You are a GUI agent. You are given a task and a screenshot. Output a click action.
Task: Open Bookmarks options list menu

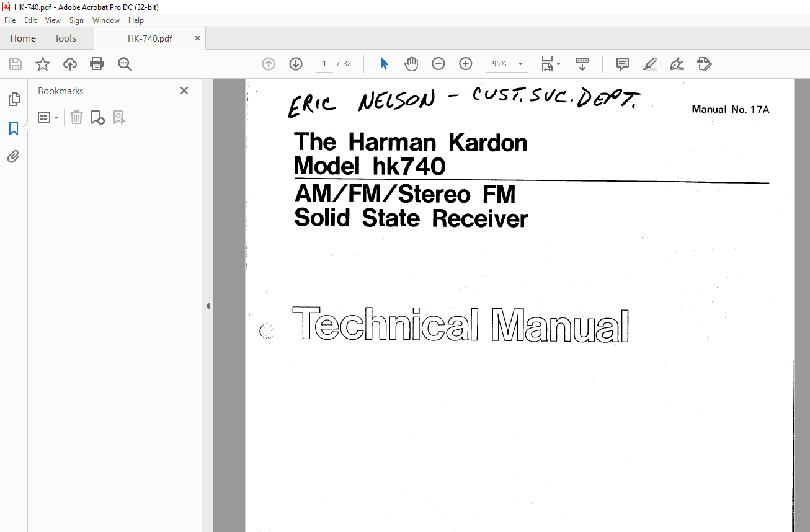click(x=48, y=117)
